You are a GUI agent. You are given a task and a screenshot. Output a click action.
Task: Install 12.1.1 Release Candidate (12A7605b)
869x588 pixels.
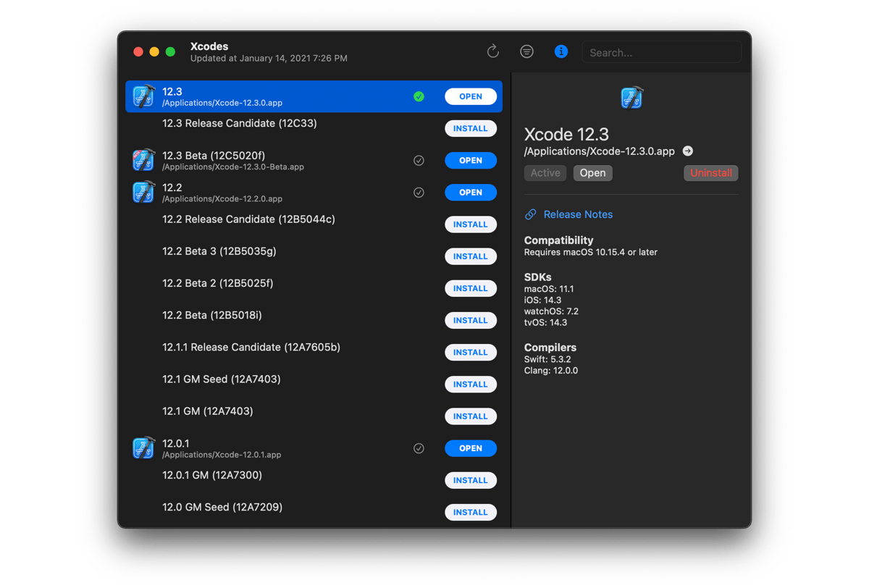coord(471,352)
